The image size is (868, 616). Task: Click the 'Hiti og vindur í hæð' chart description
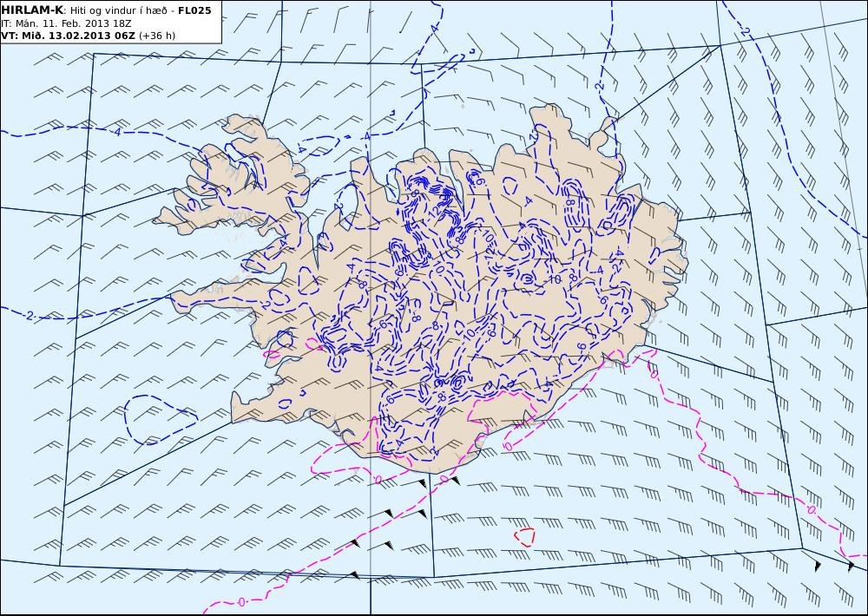(x=118, y=10)
